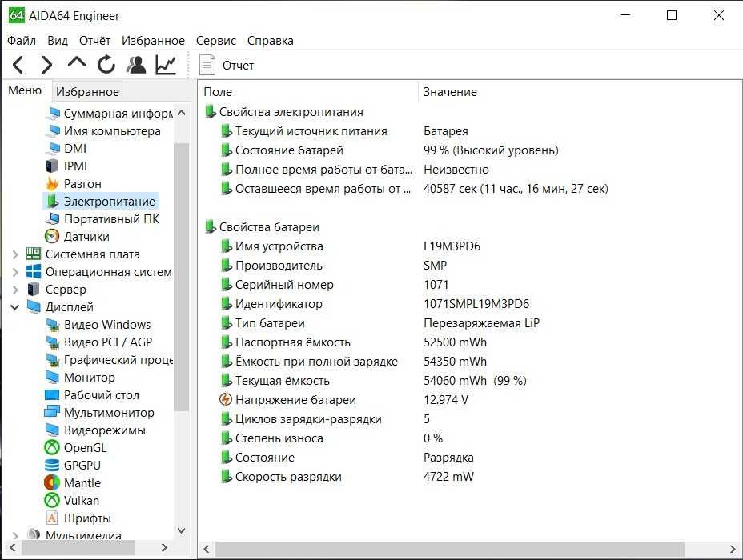Image resolution: width=743 pixels, height=560 pixels.
Task: Click the tree panel scroll-down arrow
Action: click(x=181, y=530)
